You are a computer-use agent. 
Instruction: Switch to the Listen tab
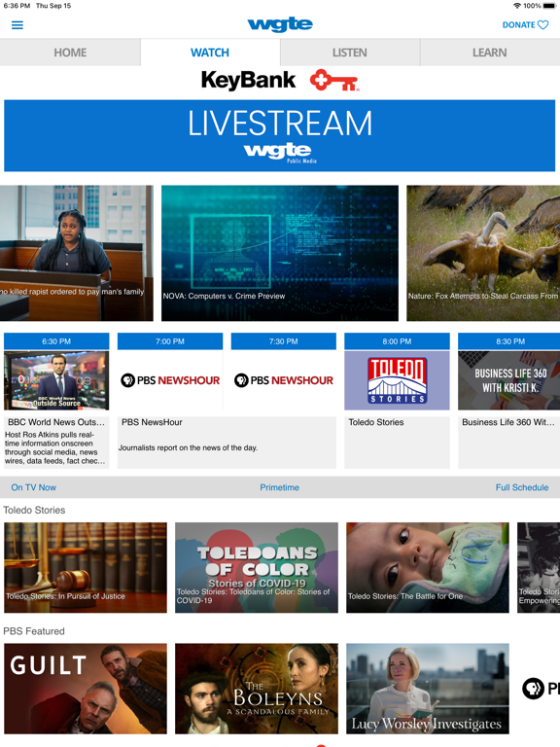[x=350, y=53]
